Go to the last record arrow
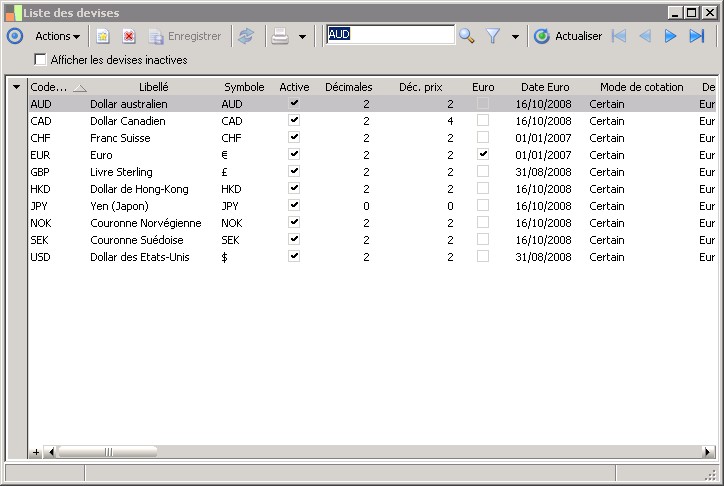This screenshot has height=486, width=724. pyautogui.click(x=697, y=36)
